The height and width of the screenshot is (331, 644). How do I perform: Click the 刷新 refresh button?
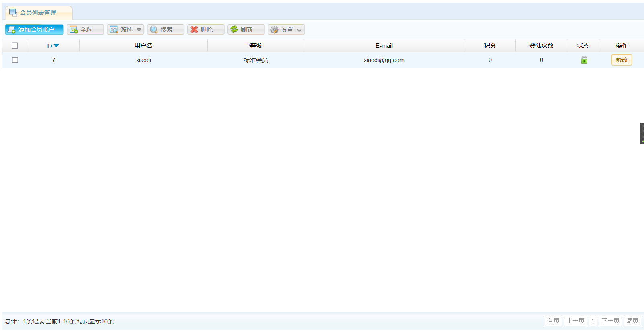coord(246,30)
